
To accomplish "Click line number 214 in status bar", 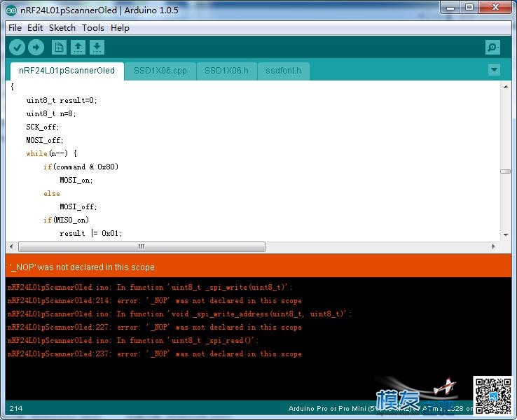I will click(16, 409).
